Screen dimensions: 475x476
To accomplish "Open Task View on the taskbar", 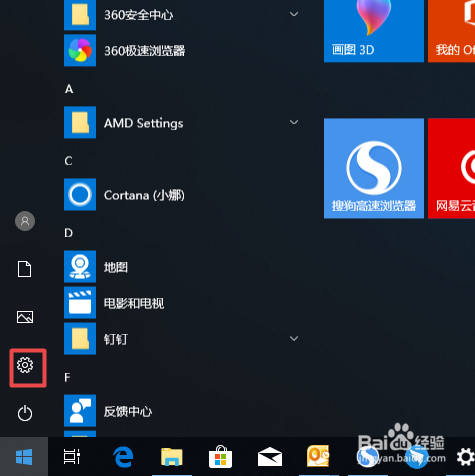I will 72,457.
